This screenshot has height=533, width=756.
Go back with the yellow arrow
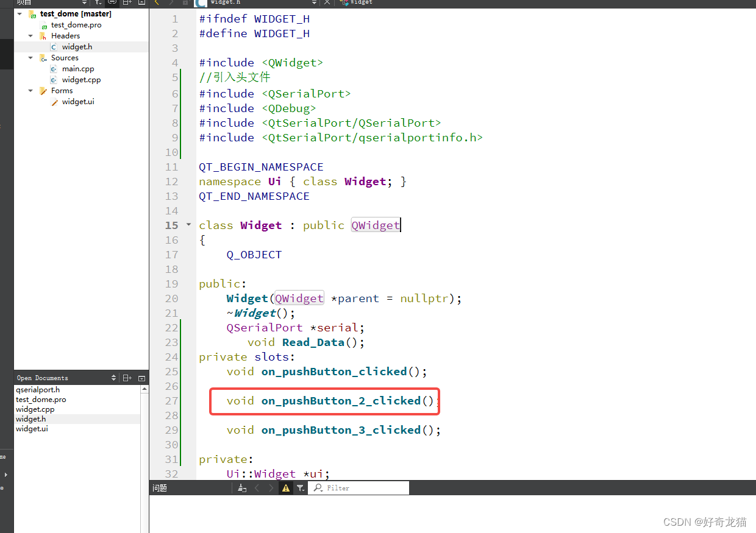coord(157,2)
